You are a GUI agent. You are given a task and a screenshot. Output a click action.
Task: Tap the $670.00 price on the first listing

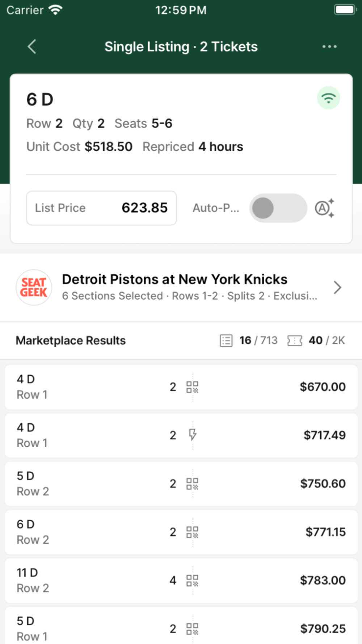323,387
